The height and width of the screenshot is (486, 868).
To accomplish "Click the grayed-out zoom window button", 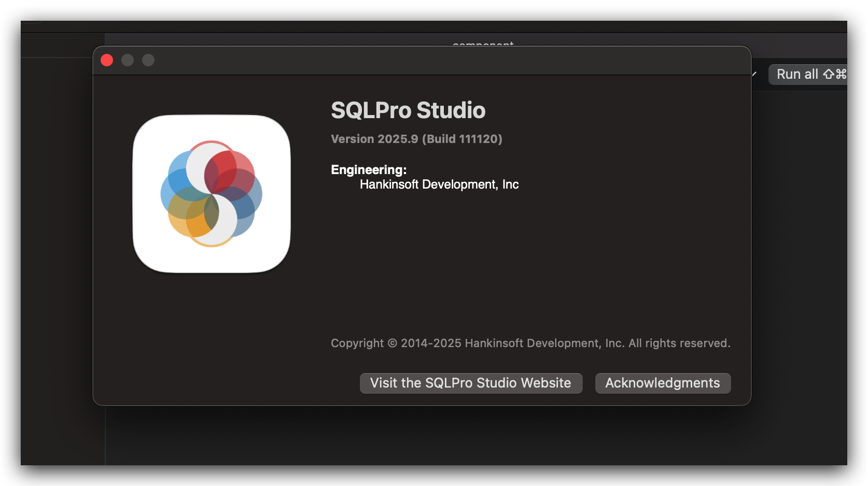I will (x=148, y=61).
